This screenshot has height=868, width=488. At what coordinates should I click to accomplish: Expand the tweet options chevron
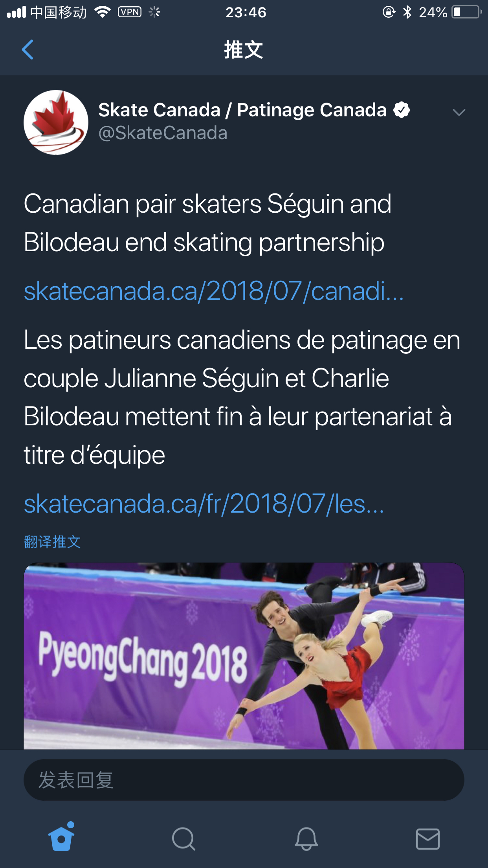459,112
